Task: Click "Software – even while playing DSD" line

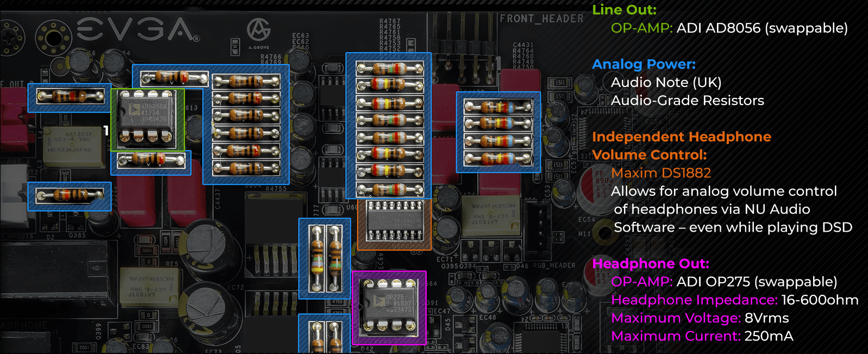Action: pos(733,227)
